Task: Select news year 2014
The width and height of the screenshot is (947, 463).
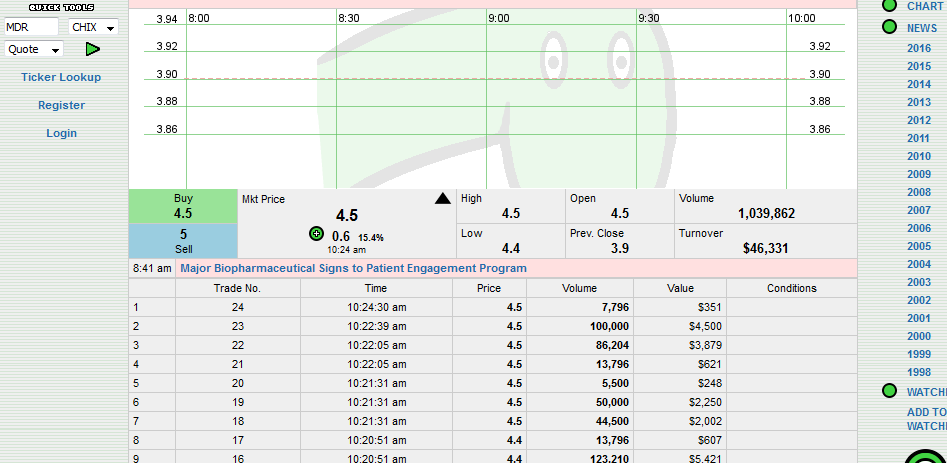Action: pos(919,85)
